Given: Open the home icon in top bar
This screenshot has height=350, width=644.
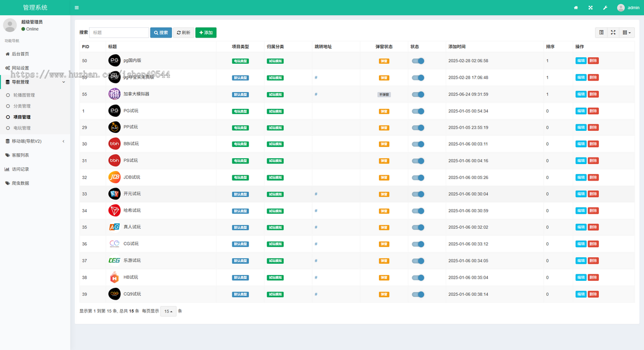Looking at the screenshot, I should tap(576, 8).
